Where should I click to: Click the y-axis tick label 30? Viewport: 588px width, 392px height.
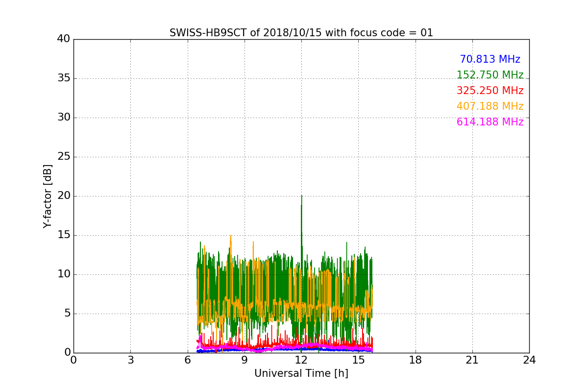[64, 118]
